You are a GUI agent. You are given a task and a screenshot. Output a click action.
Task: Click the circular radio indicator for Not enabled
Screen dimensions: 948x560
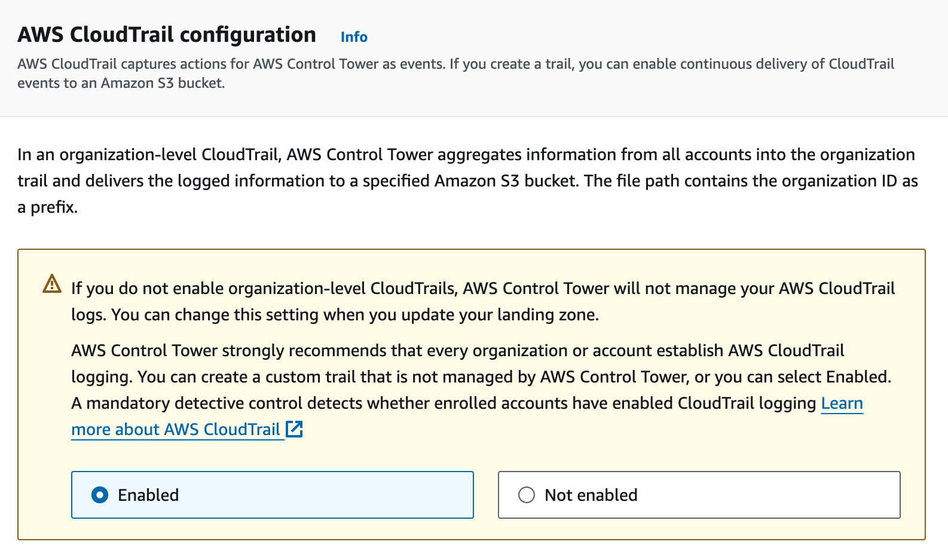pyautogui.click(x=526, y=495)
